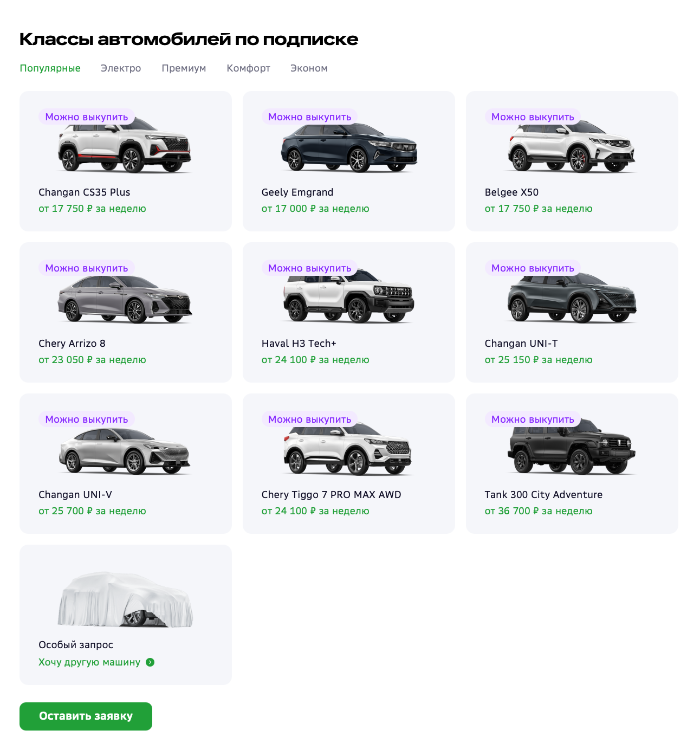Switch to the Эконом tab

coord(309,68)
